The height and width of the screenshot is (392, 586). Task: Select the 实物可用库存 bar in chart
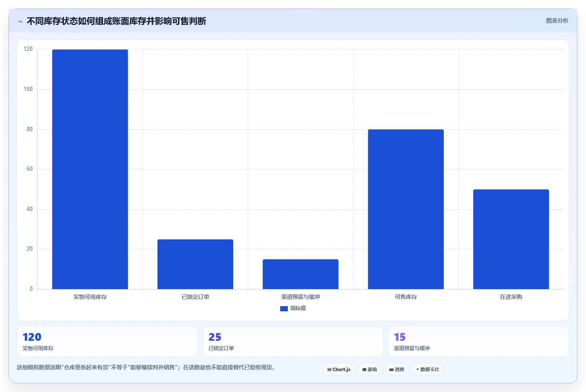point(90,169)
